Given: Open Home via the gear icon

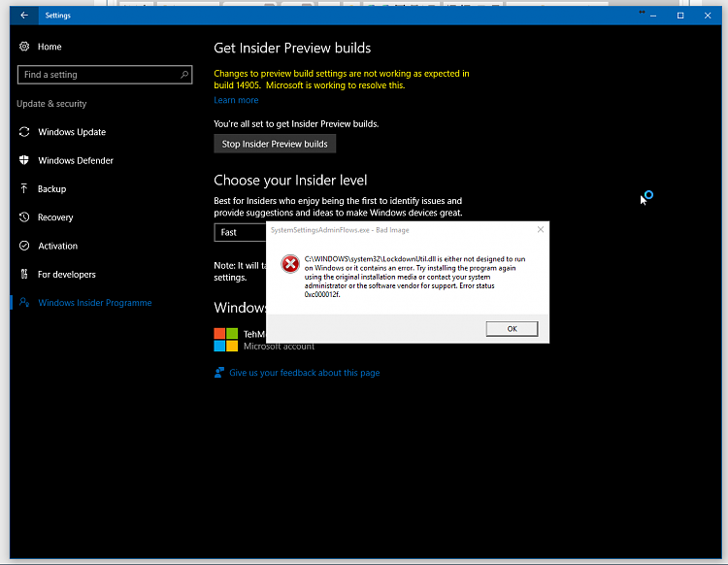Looking at the screenshot, I should tap(24, 47).
